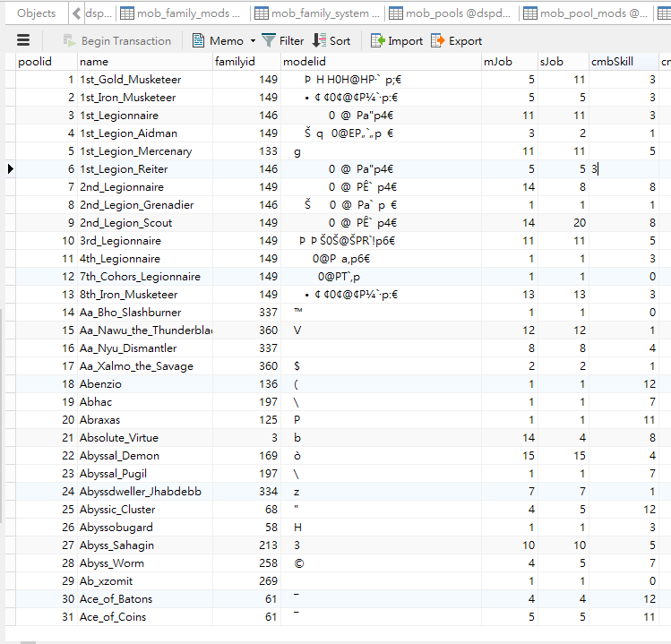Click the Memo document icon
Viewport: 671px width, 644px height.
(x=199, y=40)
